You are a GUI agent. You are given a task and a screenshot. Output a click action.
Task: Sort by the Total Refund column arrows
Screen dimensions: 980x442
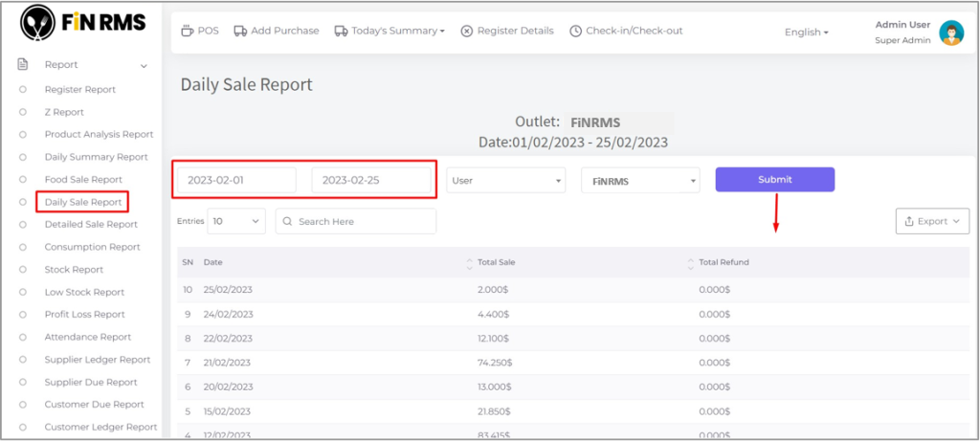[691, 262]
